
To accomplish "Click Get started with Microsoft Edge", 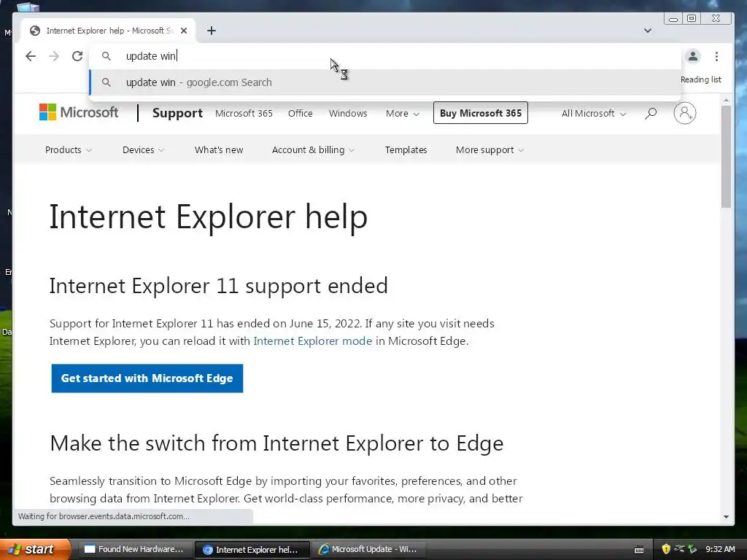I will coord(147,378).
